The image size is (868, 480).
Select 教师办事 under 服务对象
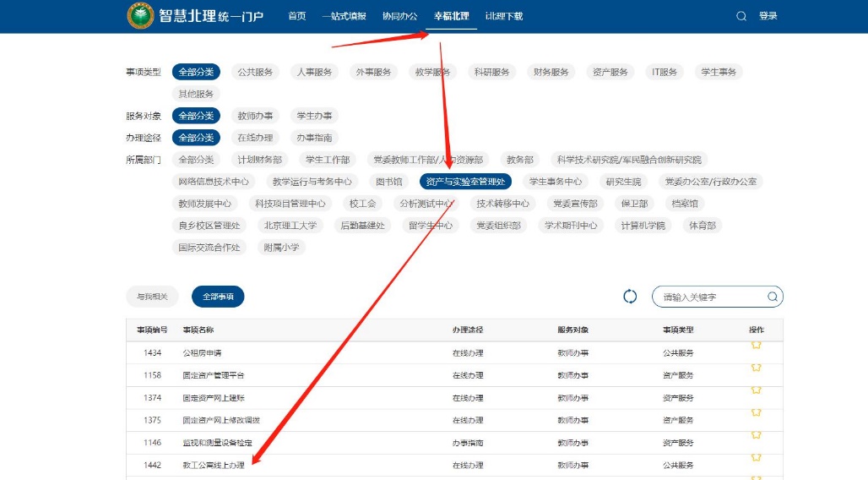pos(255,116)
